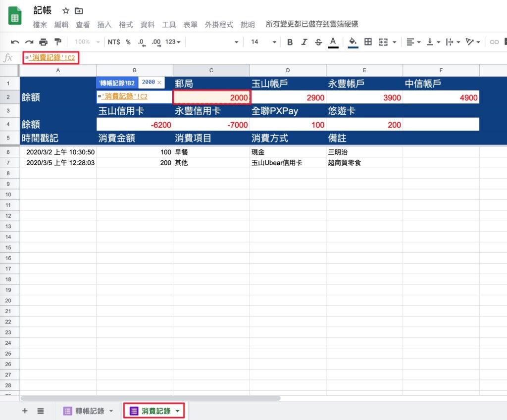Screen dimensions: 507x420
Task: Open the 表單 menu
Action: [x=191, y=25]
